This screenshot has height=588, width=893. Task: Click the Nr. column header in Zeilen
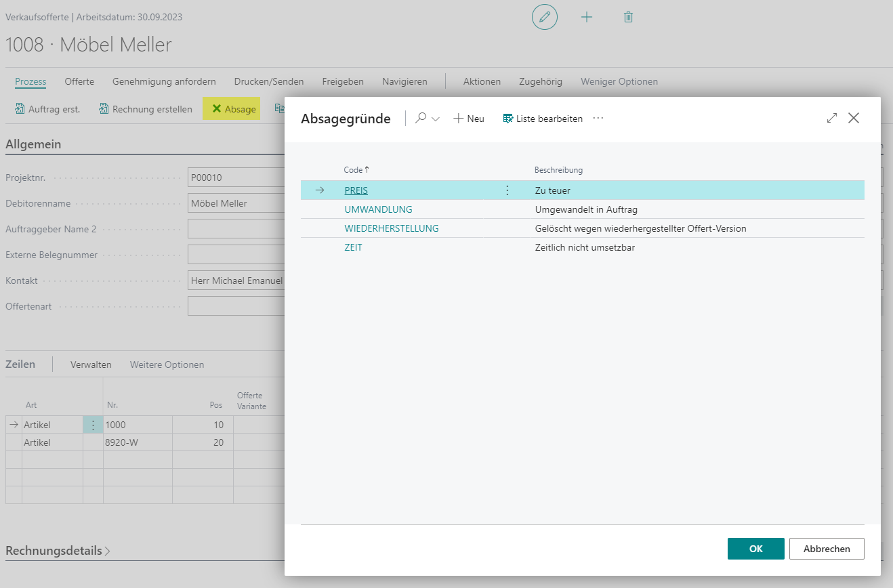click(x=112, y=405)
